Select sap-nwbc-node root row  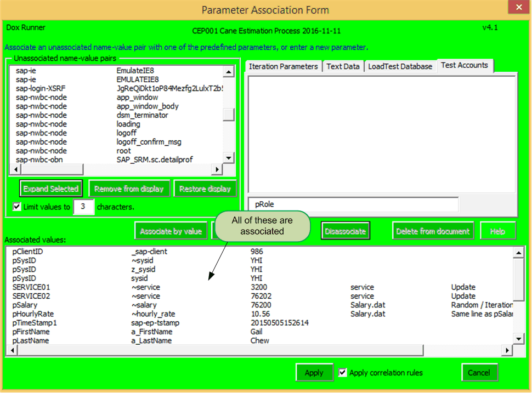[x=117, y=151]
